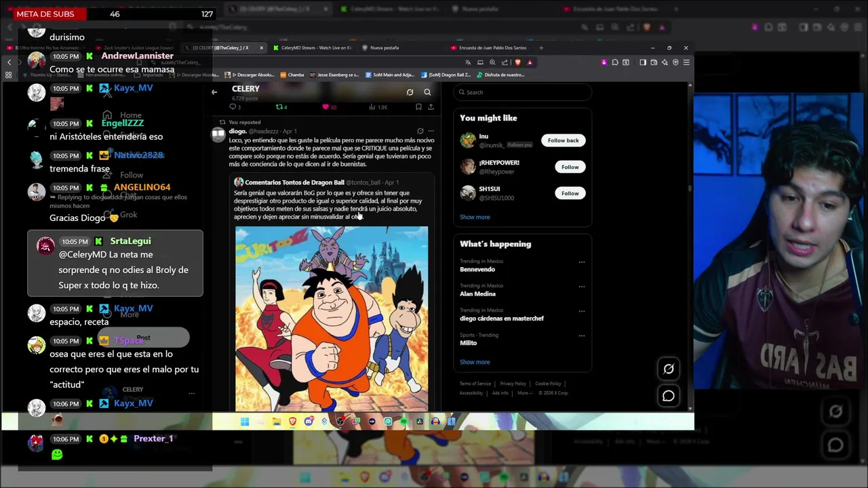This screenshot has width=868, height=488.
Task: Open the browser main menu hamburger icon
Action: pyautogui.click(x=686, y=62)
